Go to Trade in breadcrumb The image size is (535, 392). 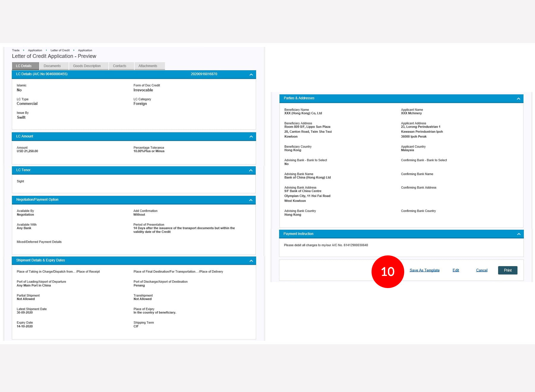[16, 50]
